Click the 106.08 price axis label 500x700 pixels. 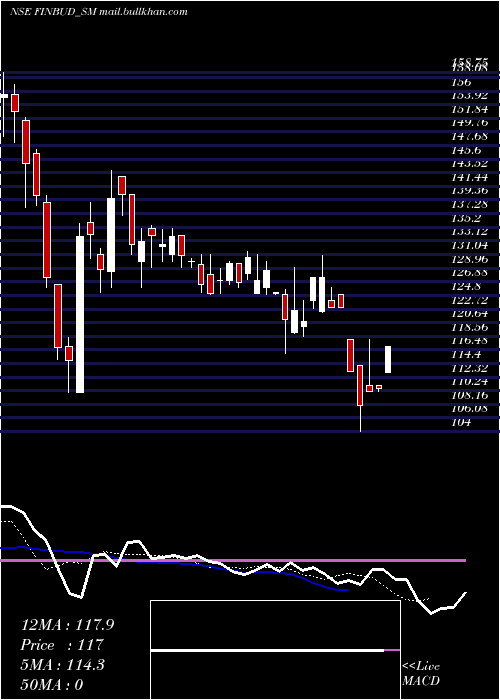[469, 409]
